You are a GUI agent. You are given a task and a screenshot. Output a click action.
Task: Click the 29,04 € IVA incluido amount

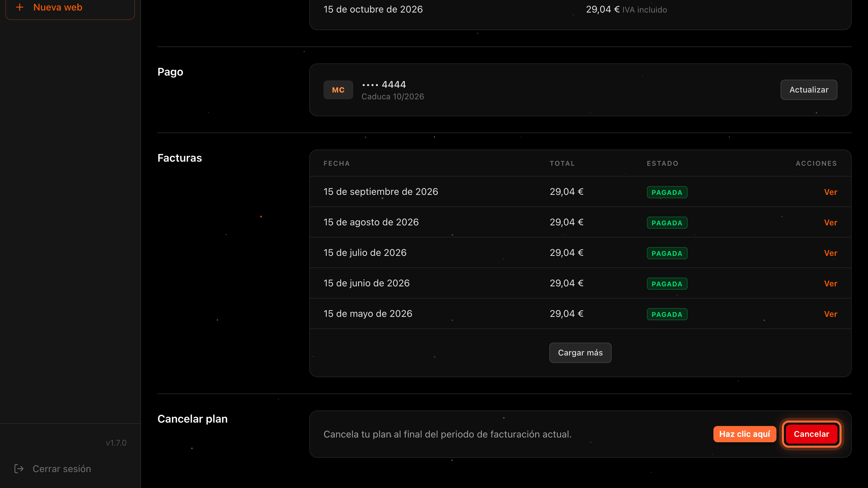pos(626,9)
